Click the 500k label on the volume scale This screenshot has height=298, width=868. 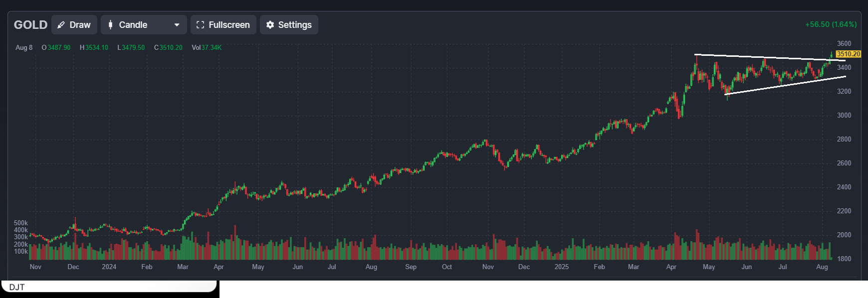[21, 223]
